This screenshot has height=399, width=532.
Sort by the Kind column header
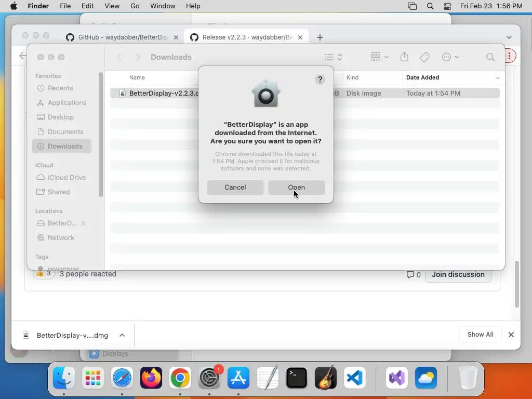[x=352, y=77]
